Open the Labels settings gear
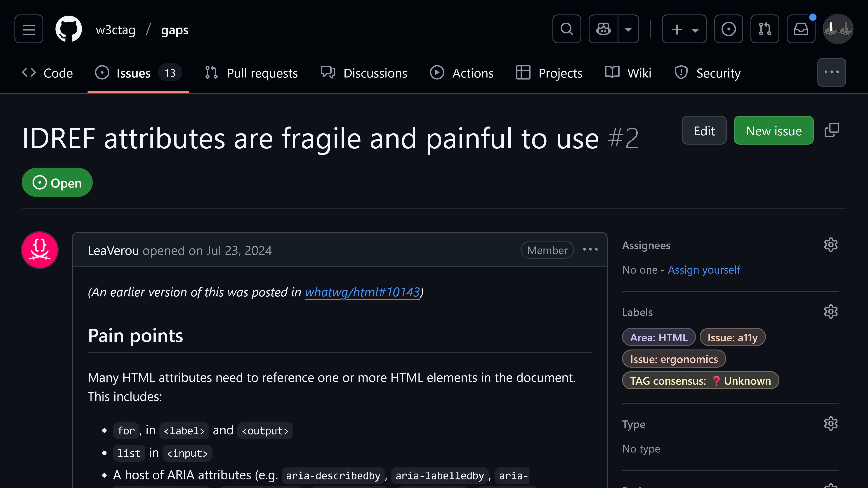Viewport: 868px width, 488px height. [x=831, y=312]
